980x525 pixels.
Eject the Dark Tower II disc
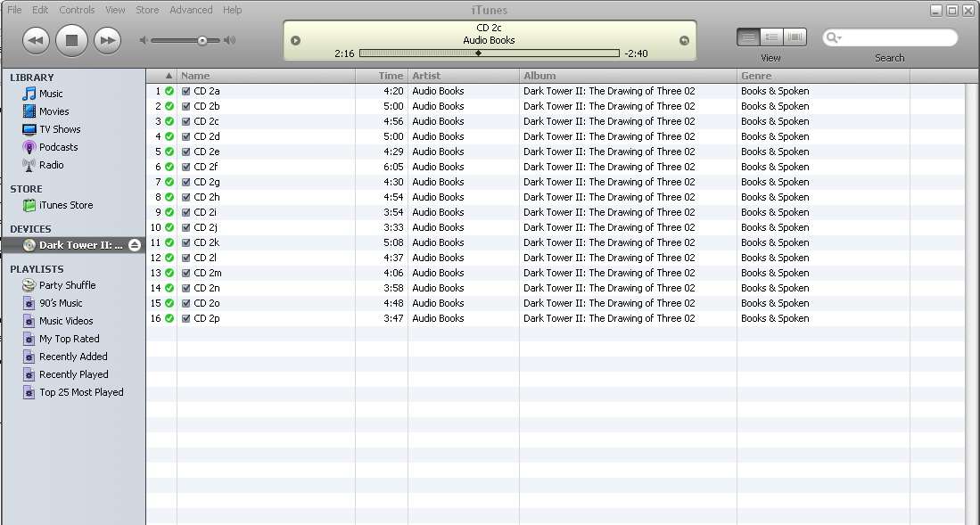tap(135, 245)
